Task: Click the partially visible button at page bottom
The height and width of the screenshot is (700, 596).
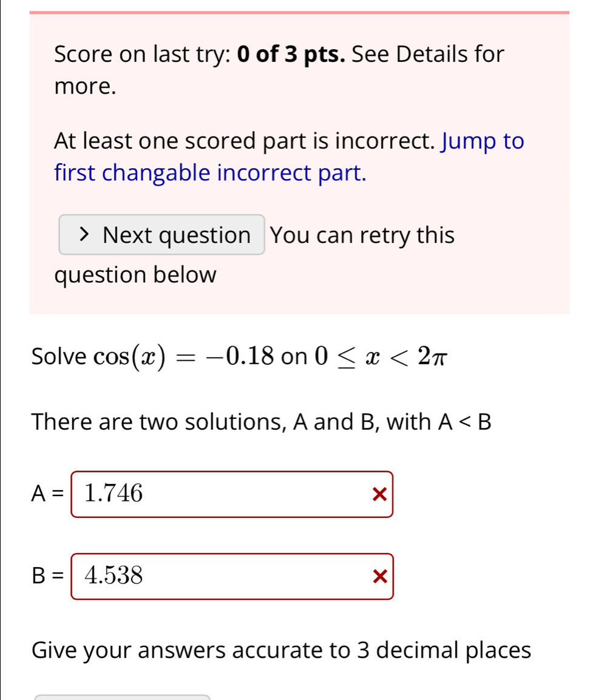Action: tap(121, 696)
